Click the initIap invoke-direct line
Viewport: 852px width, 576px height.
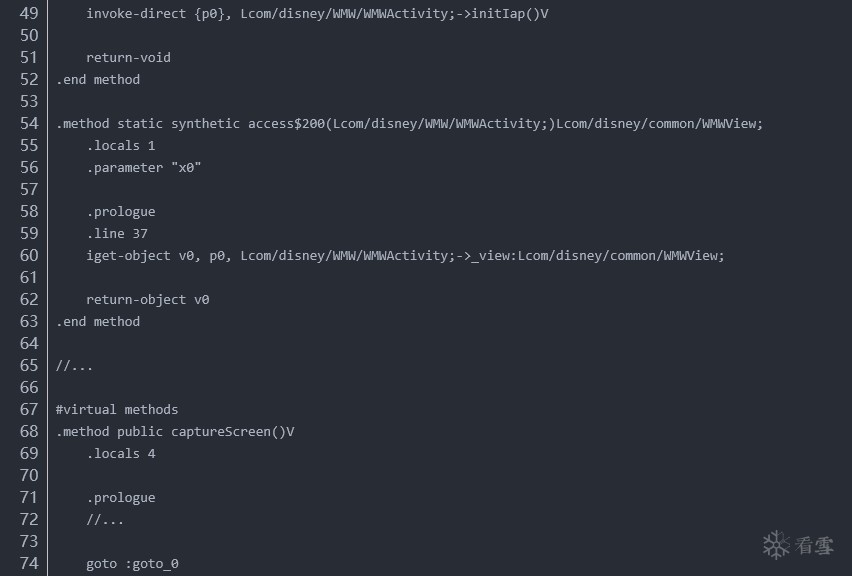pyautogui.click(x=317, y=14)
